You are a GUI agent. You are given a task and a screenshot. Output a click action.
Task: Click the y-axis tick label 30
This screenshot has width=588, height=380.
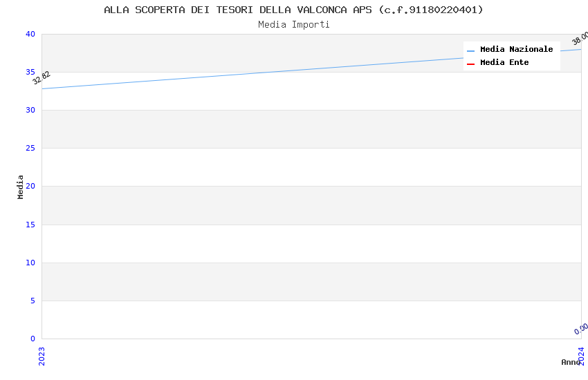[x=30, y=110]
